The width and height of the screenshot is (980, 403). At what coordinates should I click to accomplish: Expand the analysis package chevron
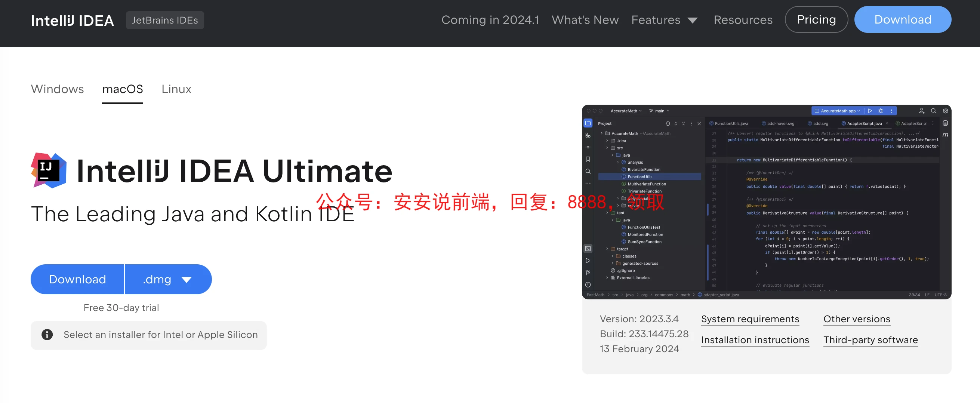click(x=618, y=162)
